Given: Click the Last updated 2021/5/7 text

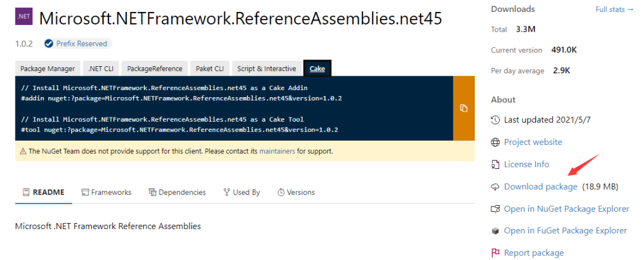Looking at the screenshot, I should [547, 120].
